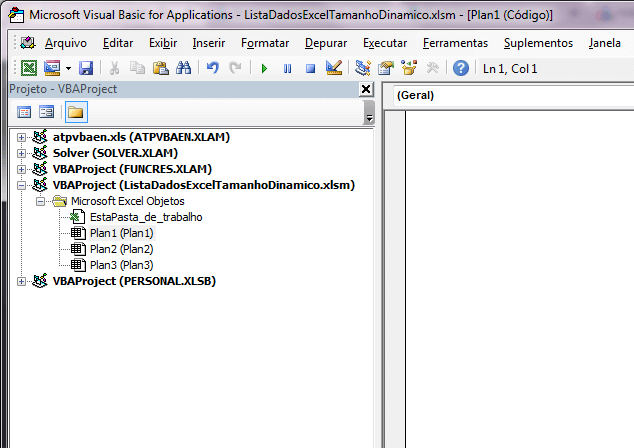
Task: Open the Suplementos menu
Action: [x=538, y=43]
